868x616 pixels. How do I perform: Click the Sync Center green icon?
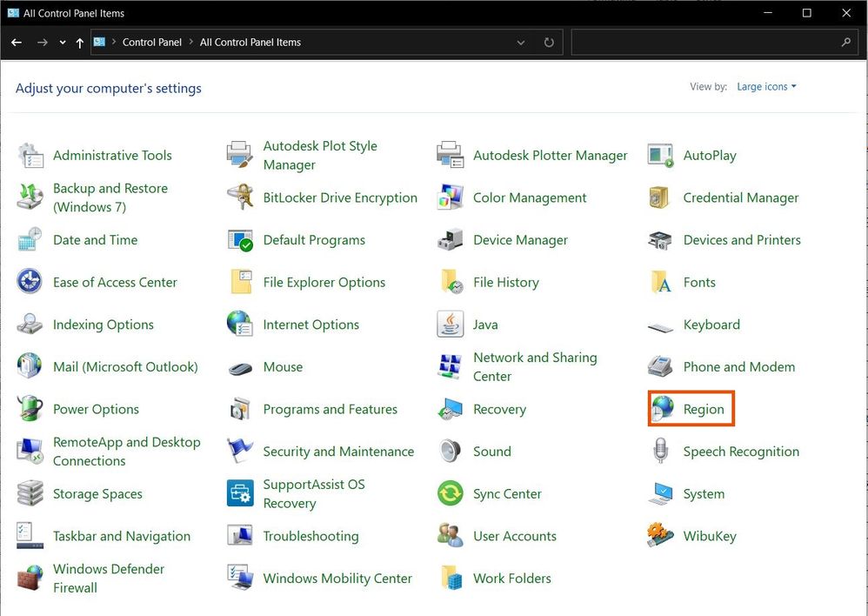(450, 493)
